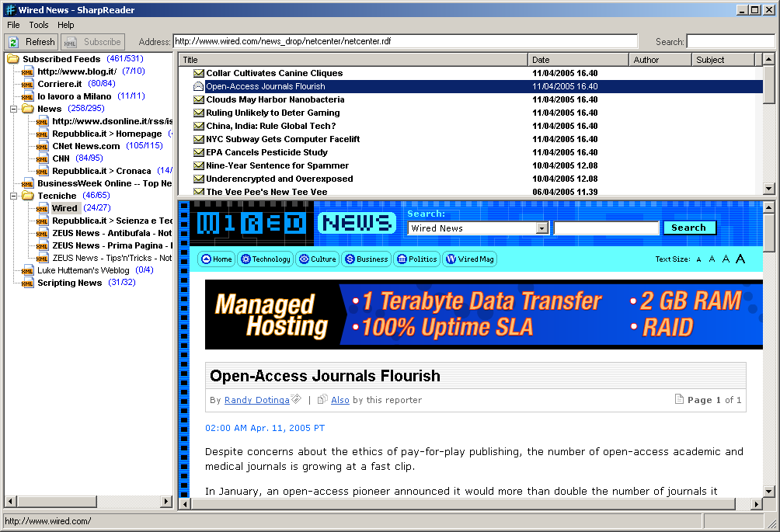Sort articles by the Date column
This screenshot has height=532, width=780.
579,60
